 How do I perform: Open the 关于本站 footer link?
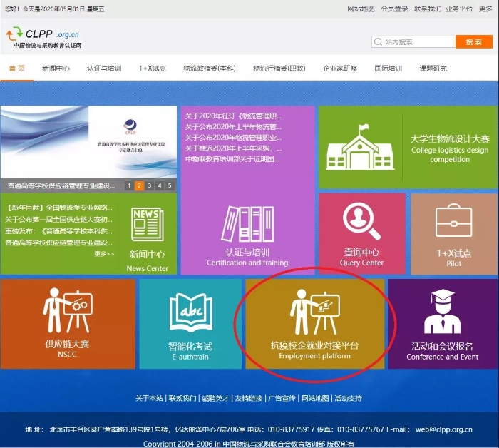click(149, 398)
